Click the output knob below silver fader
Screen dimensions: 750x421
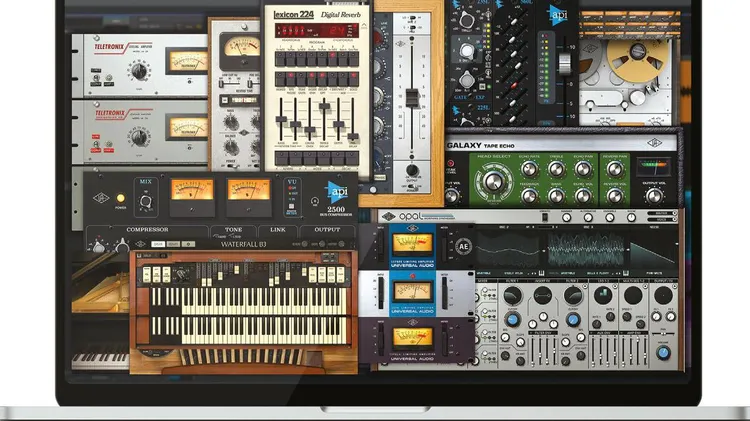[412, 170]
